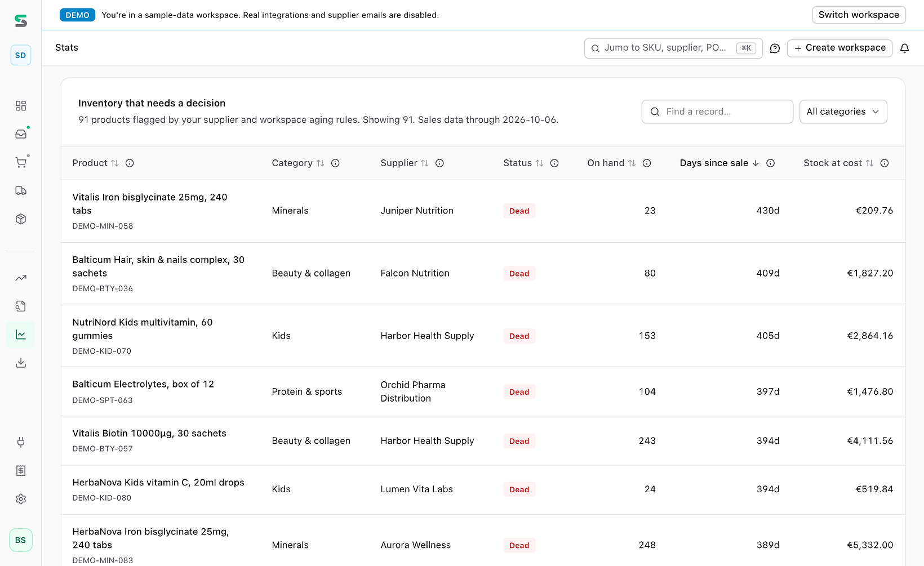Sort the table by On hand
The image size is (924, 566).
[x=611, y=163]
